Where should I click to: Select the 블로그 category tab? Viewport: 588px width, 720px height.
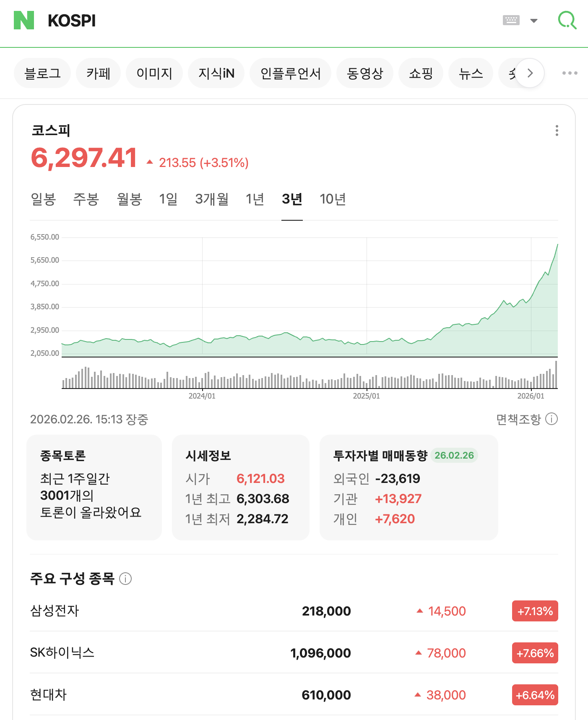click(42, 73)
